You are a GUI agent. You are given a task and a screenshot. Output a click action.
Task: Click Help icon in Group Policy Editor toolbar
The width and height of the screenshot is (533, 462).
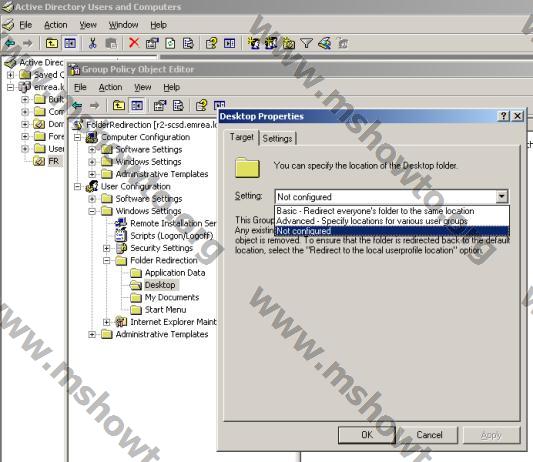click(202, 105)
